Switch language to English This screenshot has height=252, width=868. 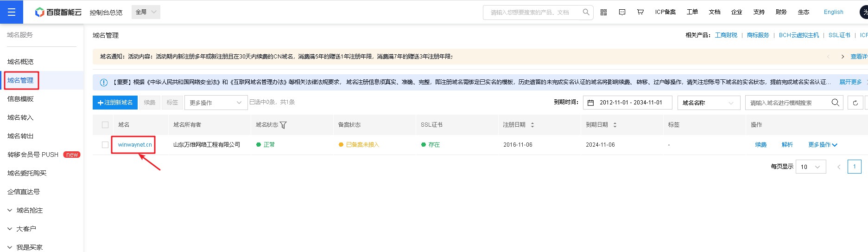click(833, 12)
